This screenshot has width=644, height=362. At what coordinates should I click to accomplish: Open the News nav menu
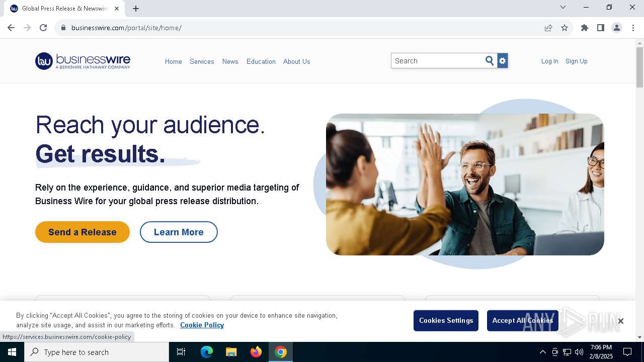230,61
